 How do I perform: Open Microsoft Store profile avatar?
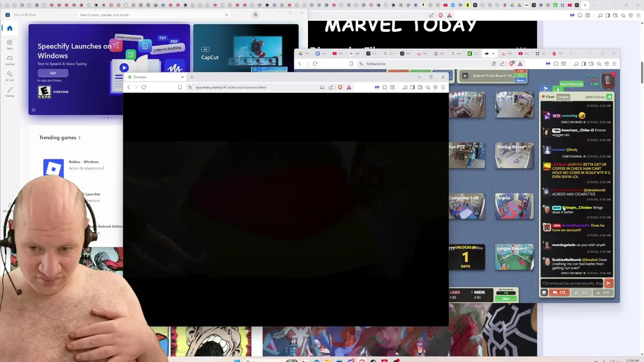[x=255, y=15]
